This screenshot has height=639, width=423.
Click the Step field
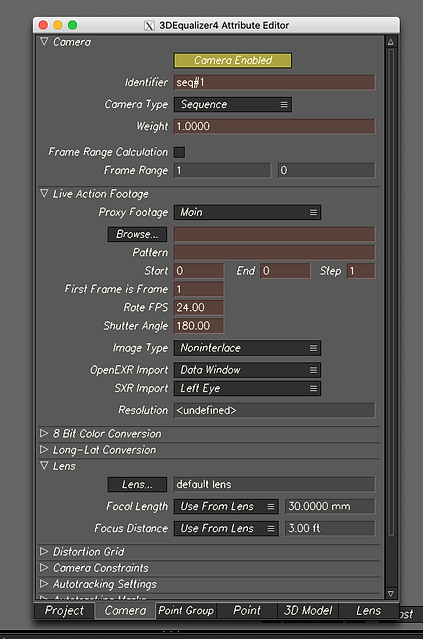(x=361, y=271)
